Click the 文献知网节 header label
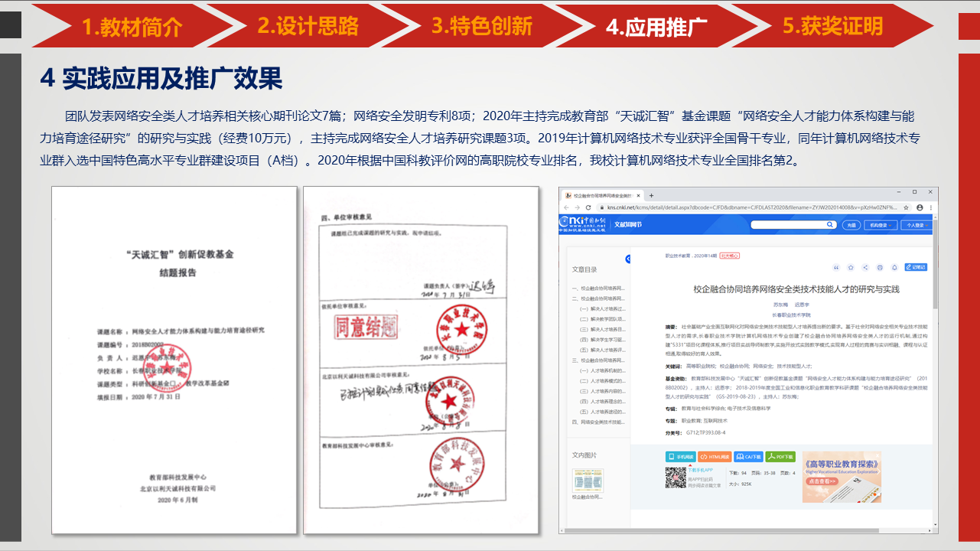The height and width of the screenshot is (551, 980). coord(628,225)
